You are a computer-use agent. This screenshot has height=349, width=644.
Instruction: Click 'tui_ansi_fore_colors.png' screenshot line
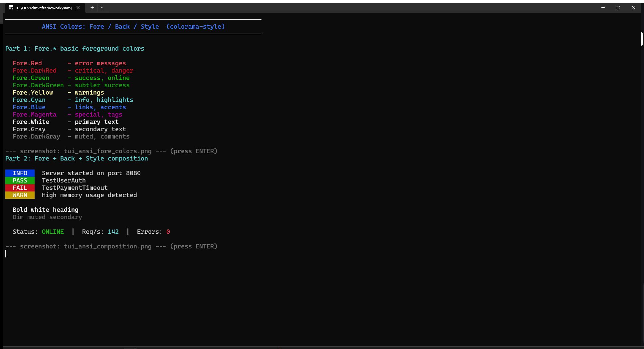111,151
